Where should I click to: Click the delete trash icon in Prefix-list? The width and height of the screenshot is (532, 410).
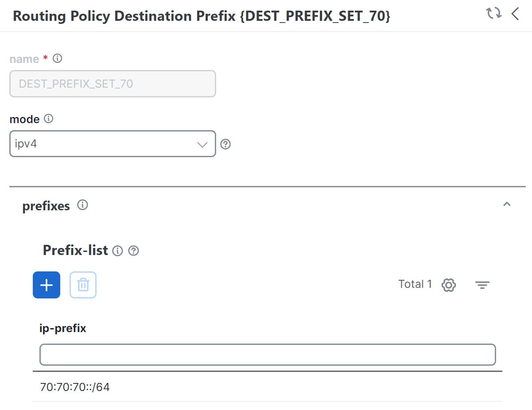tap(83, 285)
